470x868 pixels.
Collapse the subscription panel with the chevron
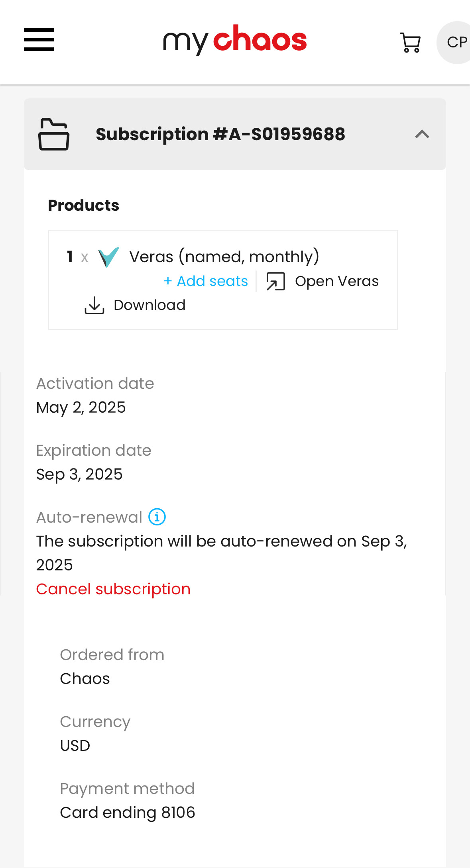422,134
